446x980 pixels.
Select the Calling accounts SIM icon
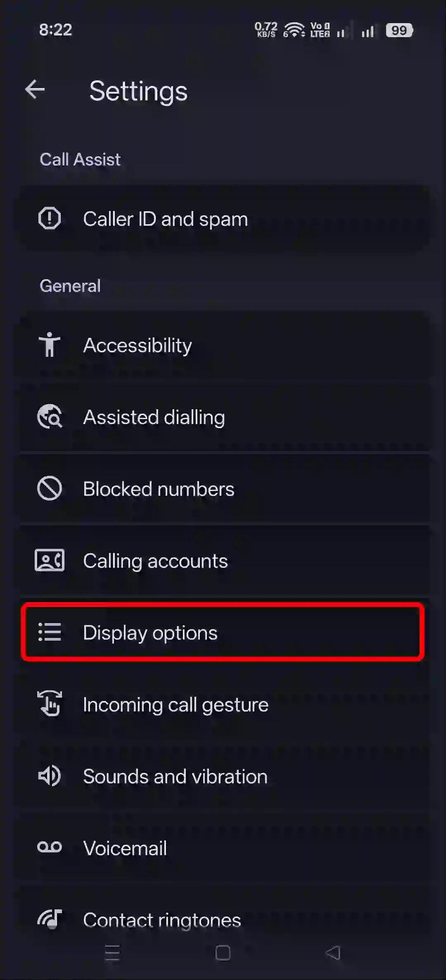pyautogui.click(x=49, y=560)
